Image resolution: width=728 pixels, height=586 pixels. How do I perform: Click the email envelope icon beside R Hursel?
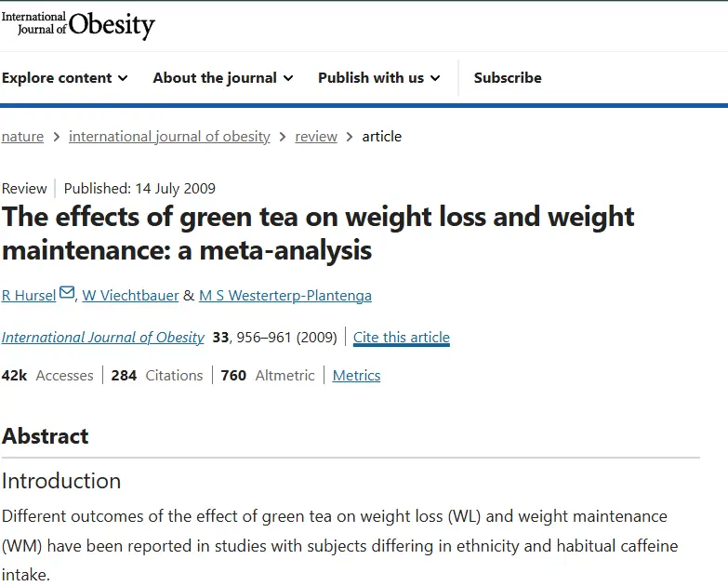click(67, 294)
